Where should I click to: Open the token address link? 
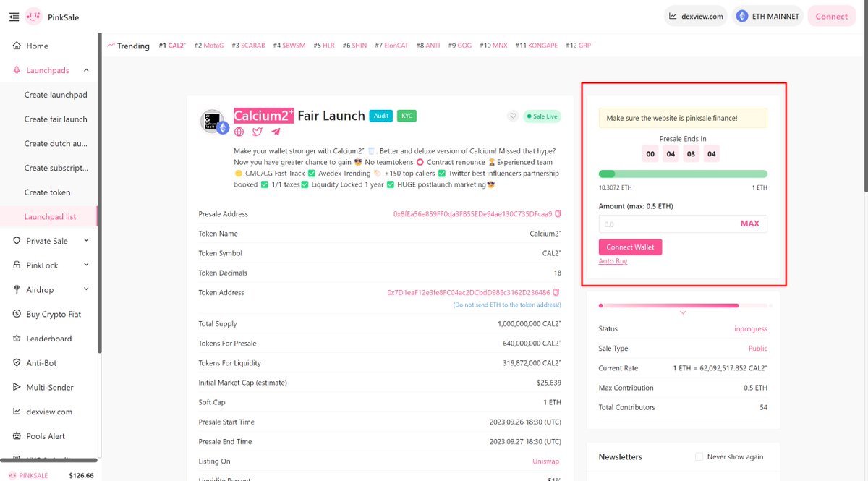click(469, 293)
